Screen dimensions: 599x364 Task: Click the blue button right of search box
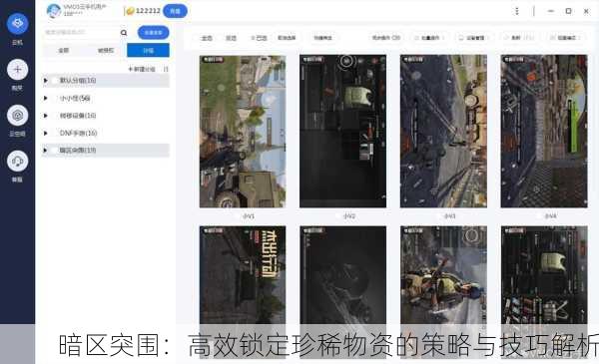(x=153, y=33)
